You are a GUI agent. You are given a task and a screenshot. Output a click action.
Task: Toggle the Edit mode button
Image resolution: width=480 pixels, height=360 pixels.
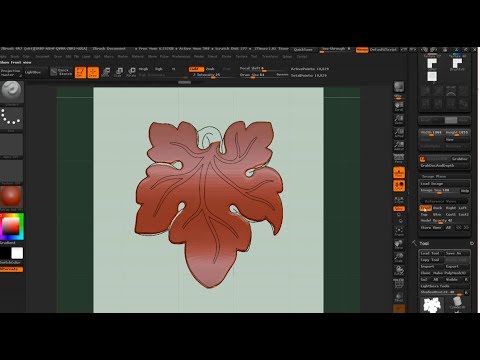[x=80, y=72]
